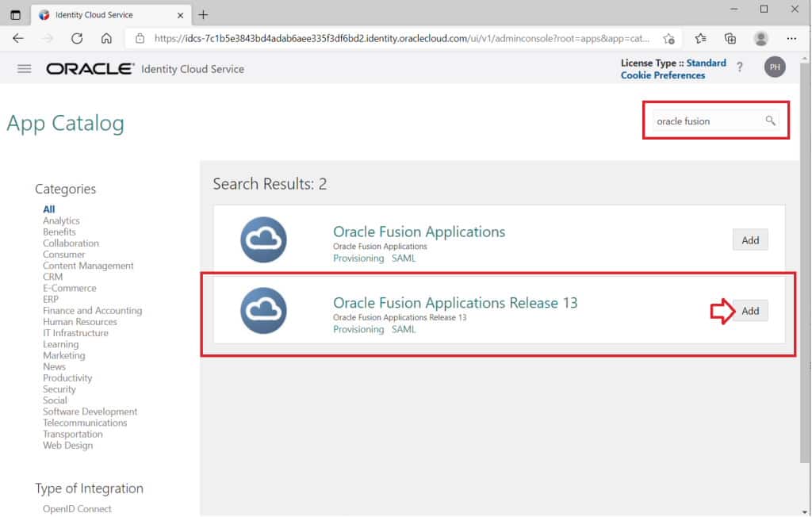Select the Identity Cloud Service browser tab
Viewport: 812px width, 517px height.
point(103,13)
